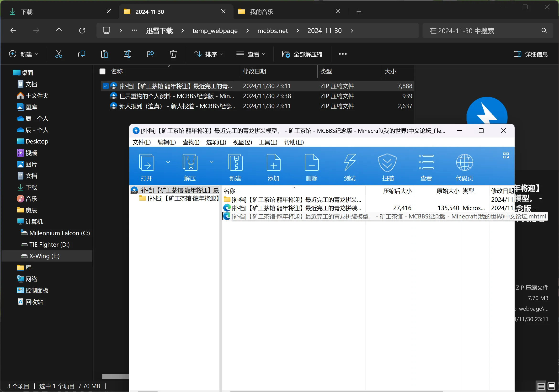Open the 工具(T) menu in Bandizip

[x=268, y=142]
